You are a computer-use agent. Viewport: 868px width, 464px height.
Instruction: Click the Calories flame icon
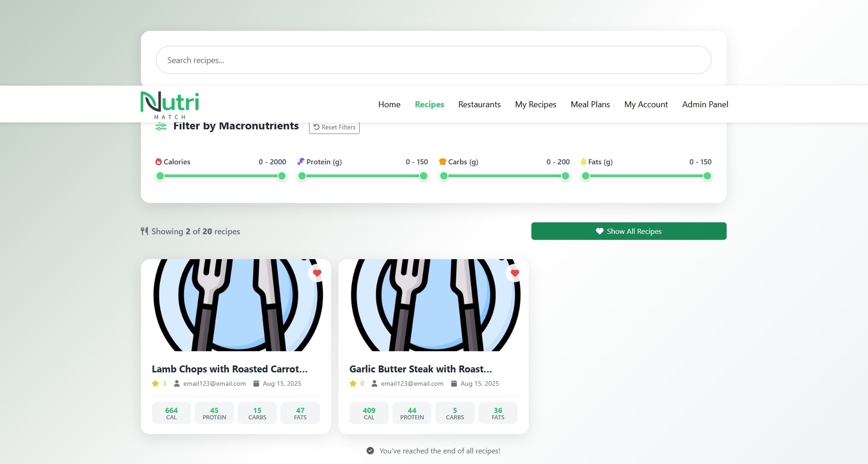coord(158,162)
